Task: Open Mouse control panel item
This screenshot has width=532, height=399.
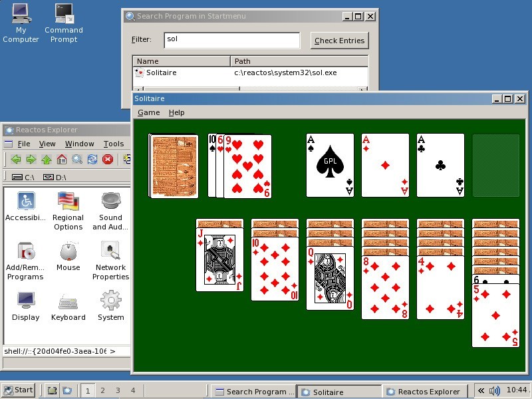Action: 68,257
